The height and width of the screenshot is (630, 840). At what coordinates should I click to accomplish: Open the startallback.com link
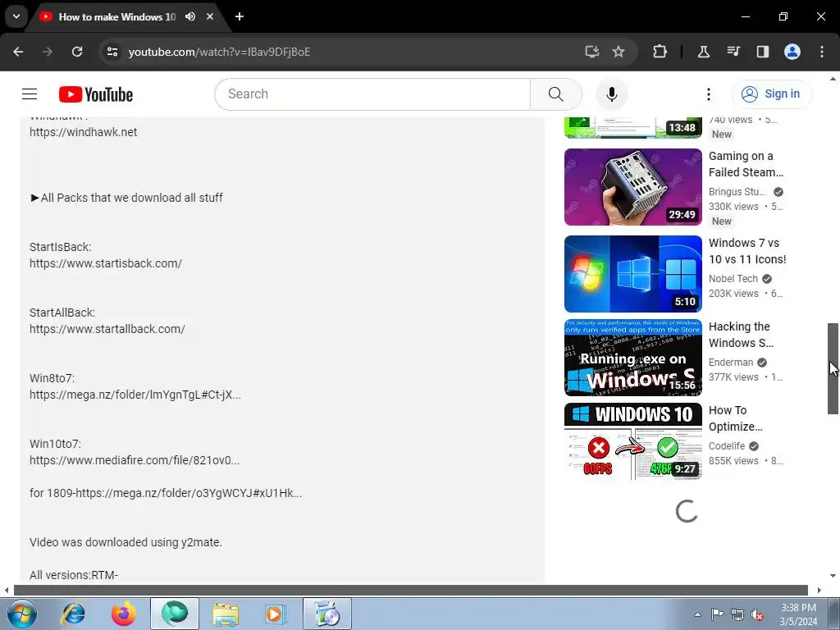(x=107, y=329)
